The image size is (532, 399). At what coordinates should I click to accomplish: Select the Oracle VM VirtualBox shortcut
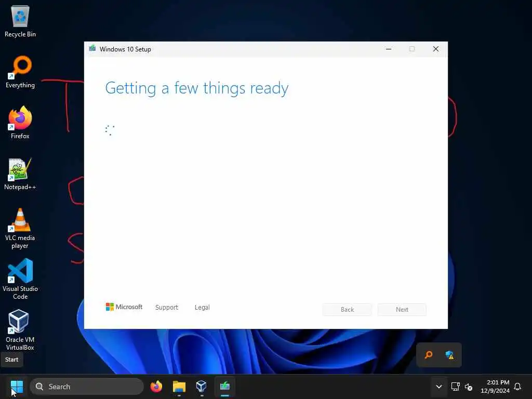pyautogui.click(x=20, y=330)
